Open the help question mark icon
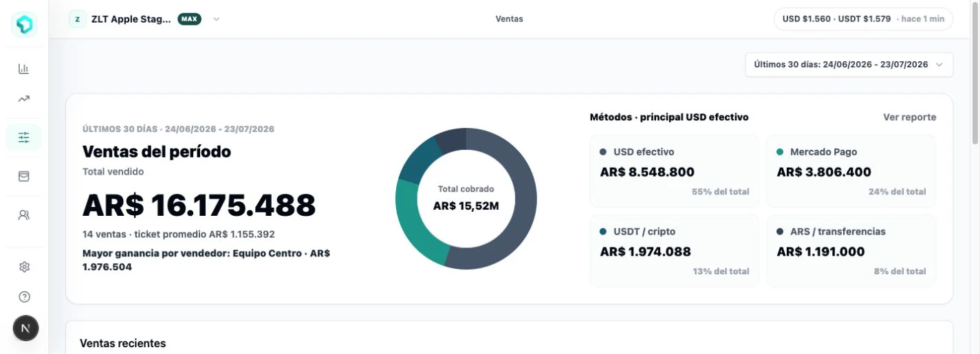 (24, 297)
